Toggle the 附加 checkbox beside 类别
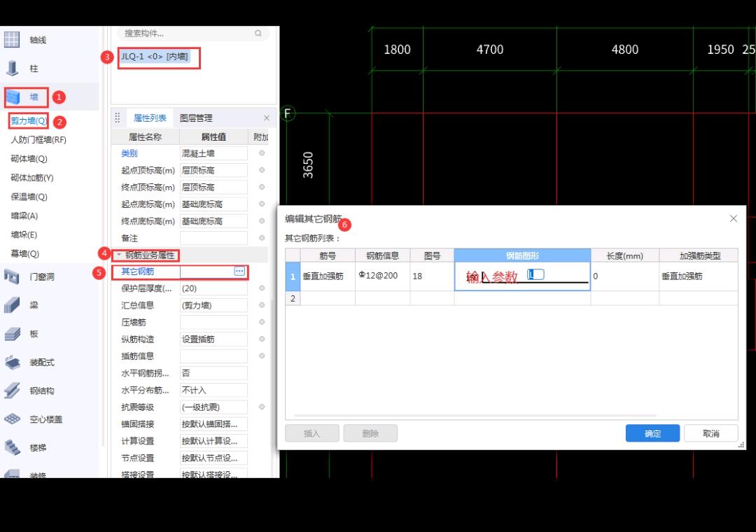 260,153
